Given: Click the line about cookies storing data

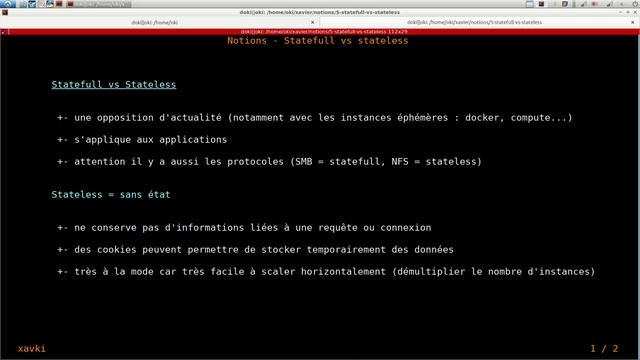Looking at the screenshot, I should click(x=256, y=250).
